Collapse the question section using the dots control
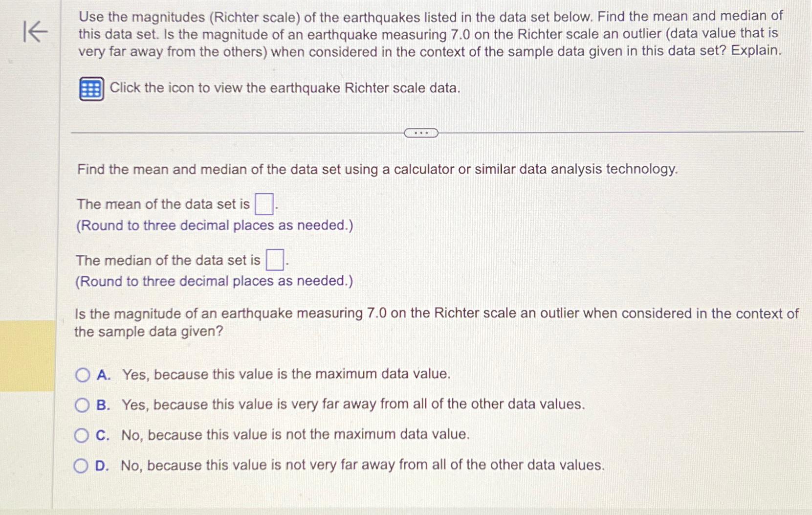The image size is (812, 515). click(x=422, y=132)
